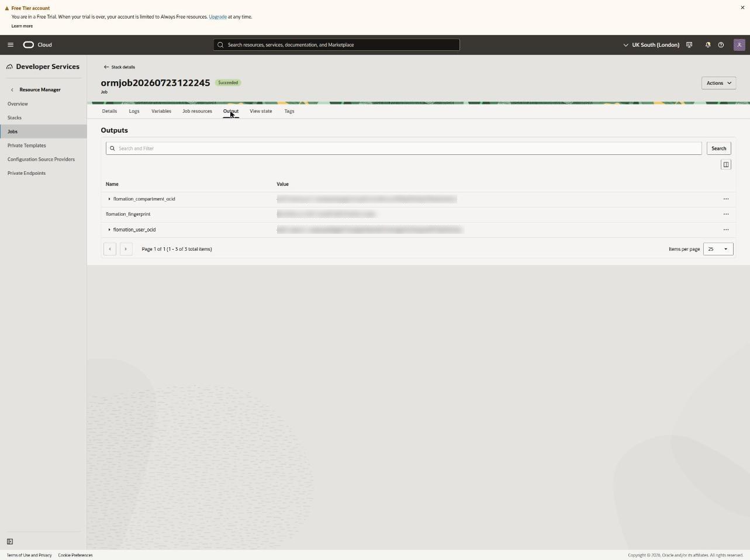750x560 pixels.
Task: Select the Output tab
Action: 231,111
